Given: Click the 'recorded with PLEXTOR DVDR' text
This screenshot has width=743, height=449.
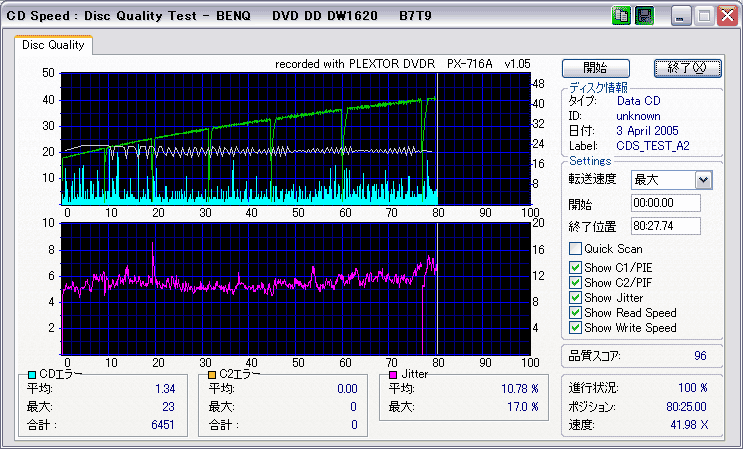Looking at the screenshot, I should point(355,64).
